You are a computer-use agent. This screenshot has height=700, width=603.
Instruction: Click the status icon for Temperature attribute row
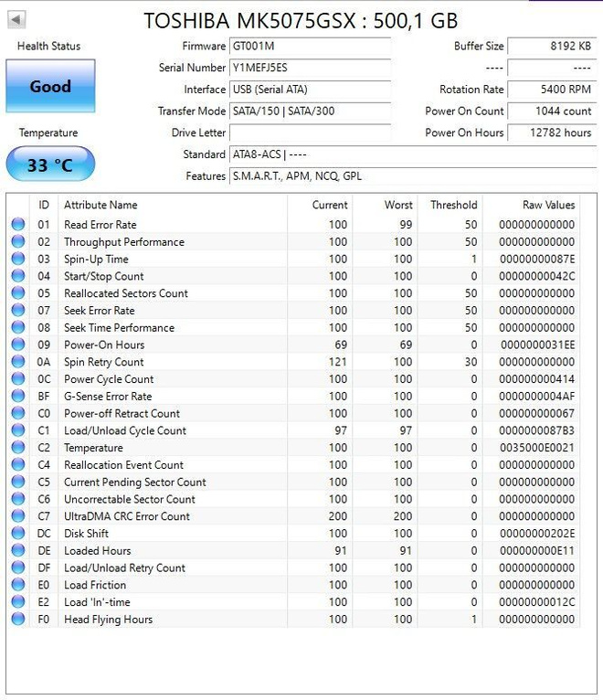coord(18,447)
